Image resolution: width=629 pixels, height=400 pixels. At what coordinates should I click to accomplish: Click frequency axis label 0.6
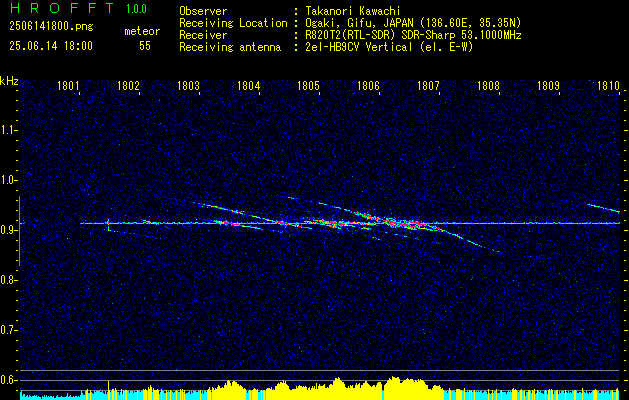click(x=9, y=380)
